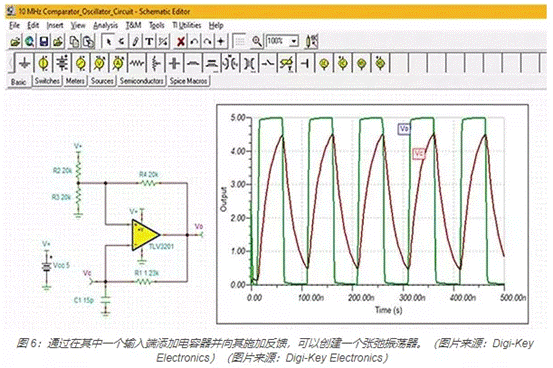Open the T&M menu
The height and width of the screenshot is (368, 553).
coord(133,25)
